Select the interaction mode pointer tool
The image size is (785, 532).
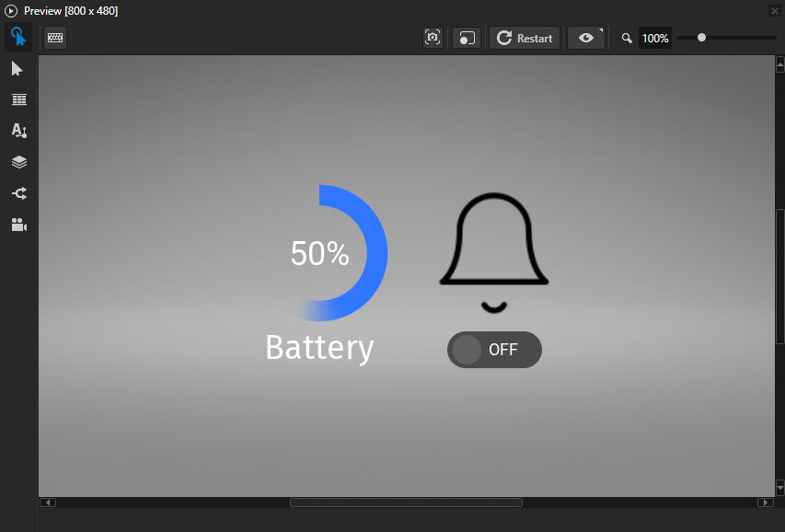tap(18, 37)
